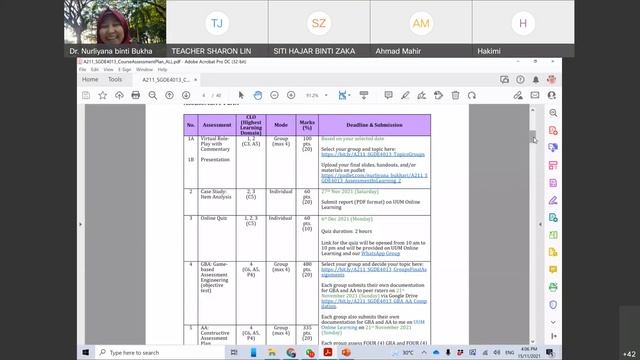Expand the left navigation pane arrow

(x=80, y=224)
